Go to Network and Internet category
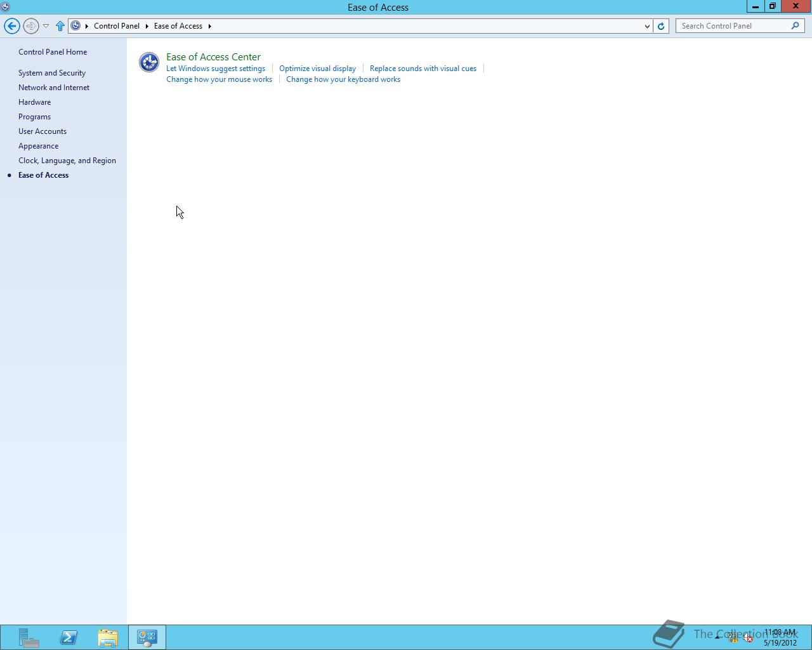 (54, 88)
